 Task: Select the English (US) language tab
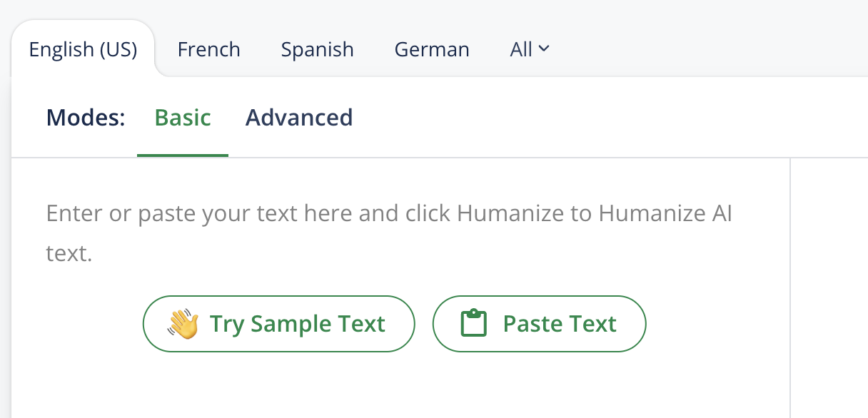pyautogui.click(x=83, y=49)
